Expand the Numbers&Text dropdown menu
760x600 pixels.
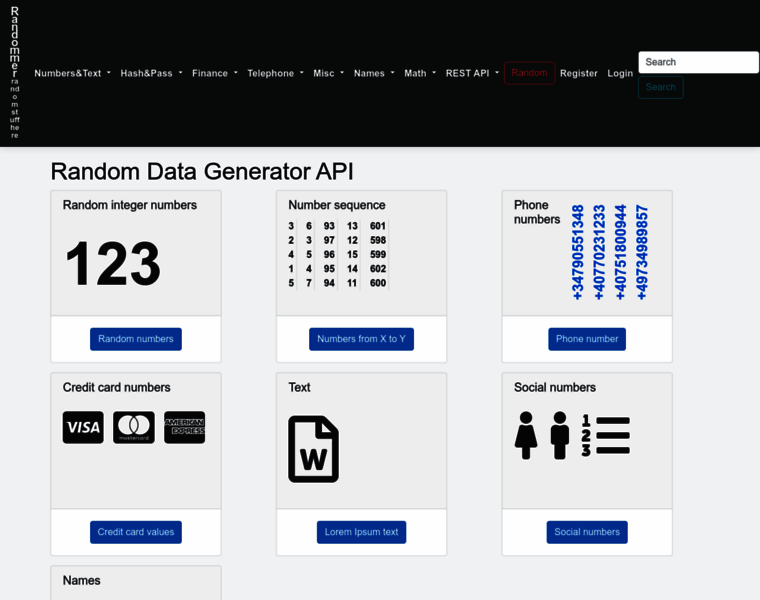click(x=72, y=73)
